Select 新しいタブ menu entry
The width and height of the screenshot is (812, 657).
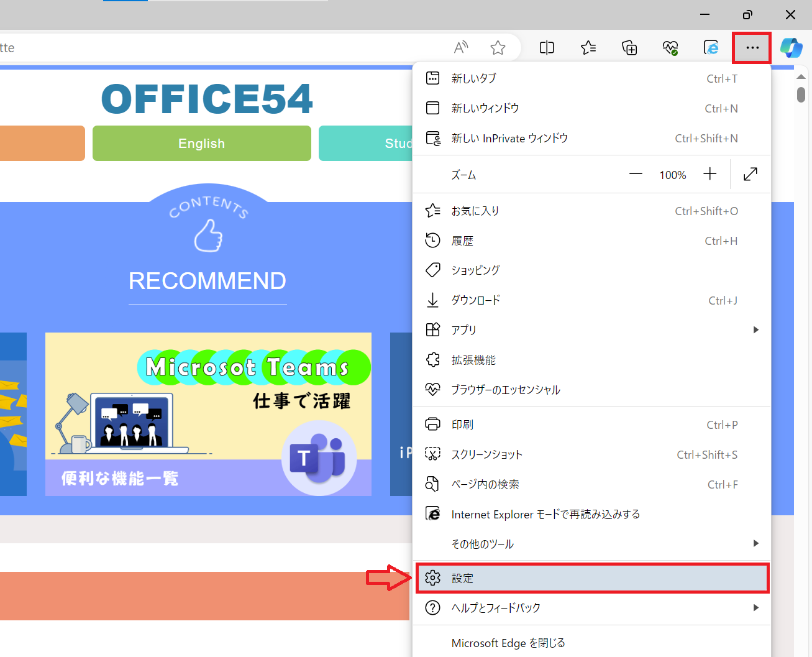591,78
